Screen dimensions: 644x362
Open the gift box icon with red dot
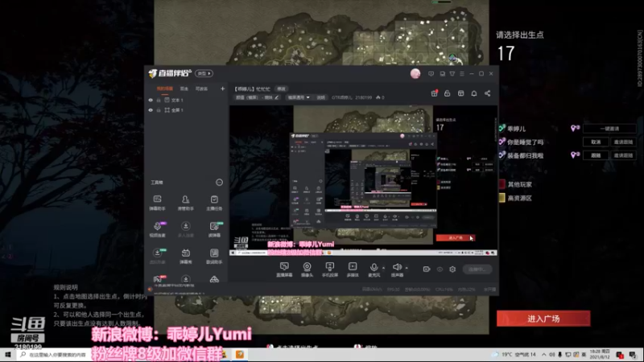point(434,93)
